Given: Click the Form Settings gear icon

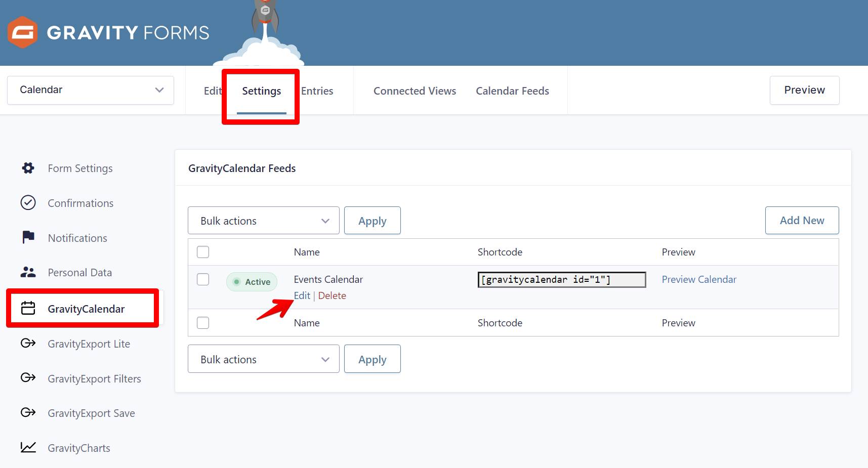Looking at the screenshot, I should [x=28, y=168].
